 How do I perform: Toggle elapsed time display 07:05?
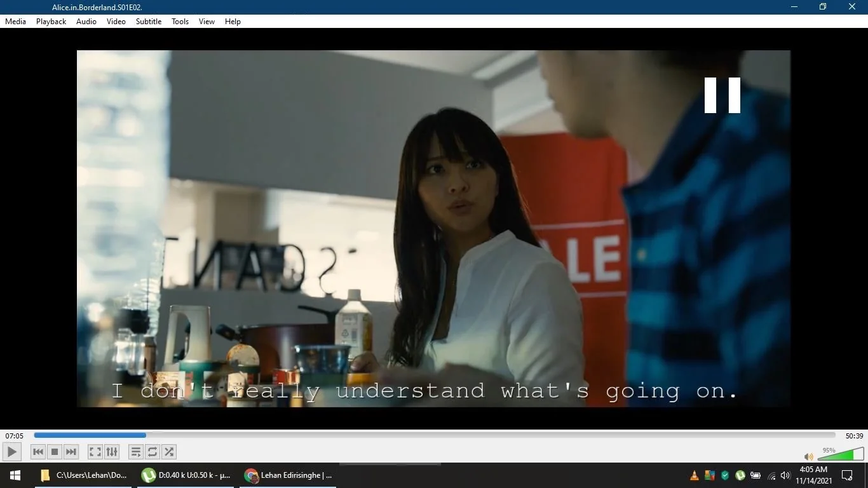(x=15, y=436)
